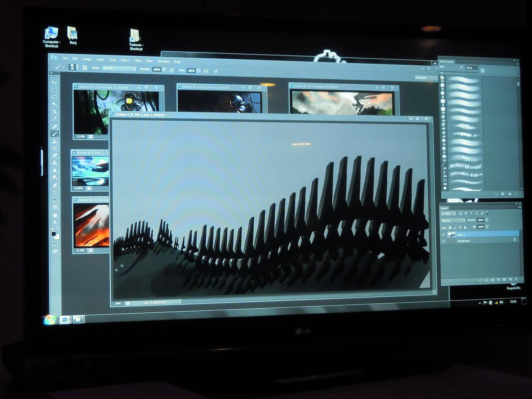Select the Lasso tool in the toolbox
This screenshot has height=399, width=532.
(x=54, y=97)
